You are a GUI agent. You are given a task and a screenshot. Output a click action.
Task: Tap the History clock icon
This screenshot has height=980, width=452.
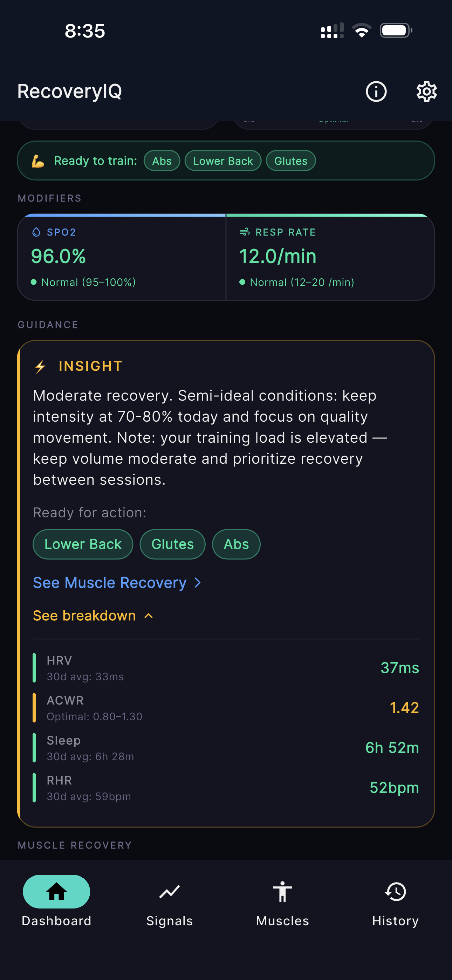[x=395, y=891]
